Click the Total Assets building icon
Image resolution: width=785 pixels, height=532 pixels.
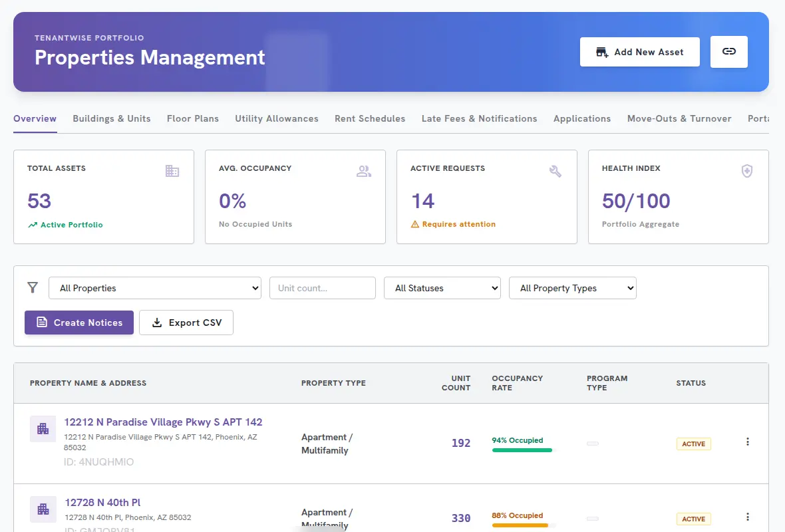click(x=172, y=171)
